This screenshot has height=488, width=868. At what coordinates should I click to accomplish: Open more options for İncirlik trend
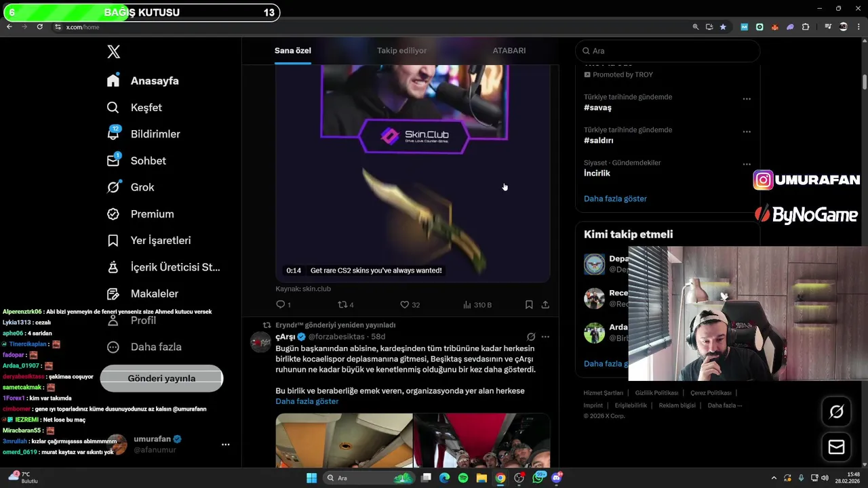(747, 164)
